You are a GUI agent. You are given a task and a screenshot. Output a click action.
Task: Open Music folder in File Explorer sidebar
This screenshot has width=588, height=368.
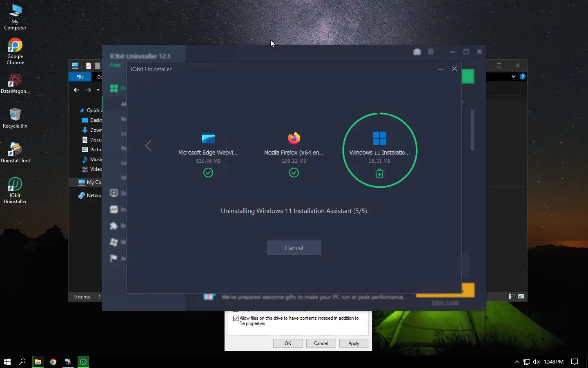pos(91,159)
